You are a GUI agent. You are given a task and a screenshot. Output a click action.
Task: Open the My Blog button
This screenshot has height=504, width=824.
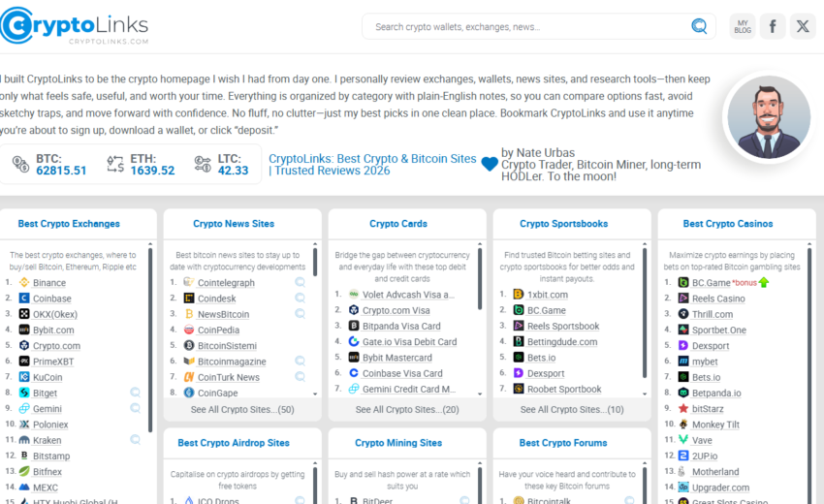click(743, 26)
